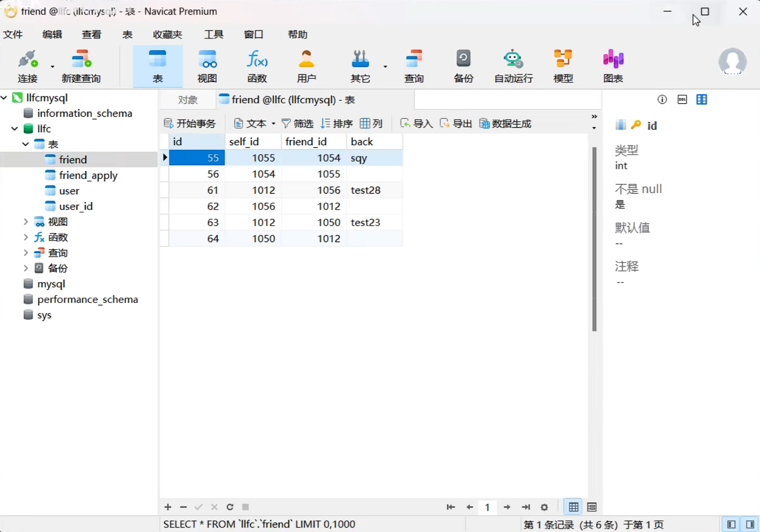Screen dimensions: 760x532
Task: Open the User management icon
Action: click(307, 66)
